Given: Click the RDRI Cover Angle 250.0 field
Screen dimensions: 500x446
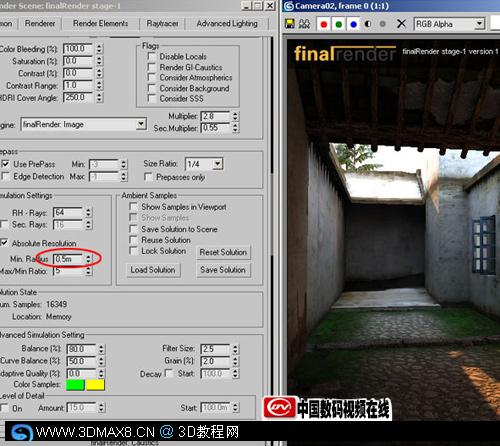Looking at the screenshot, I should coord(78,98).
